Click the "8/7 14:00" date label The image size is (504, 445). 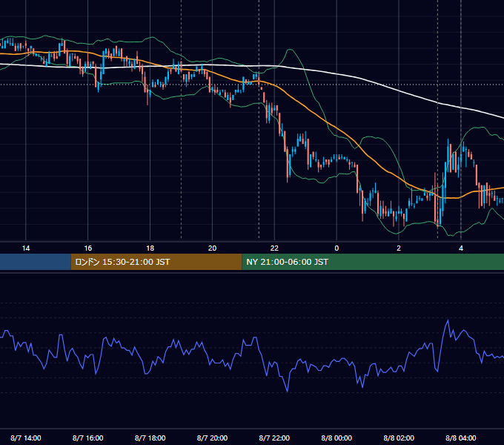[x=26, y=438]
